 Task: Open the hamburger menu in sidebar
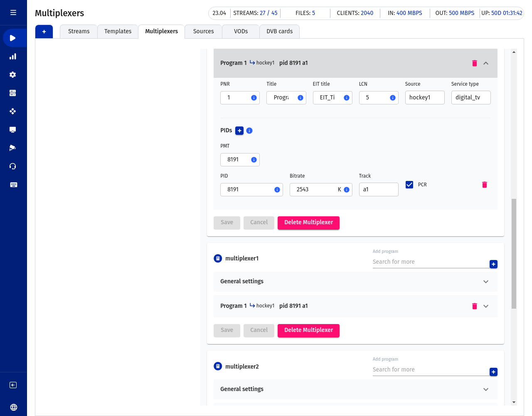(13, 12)
